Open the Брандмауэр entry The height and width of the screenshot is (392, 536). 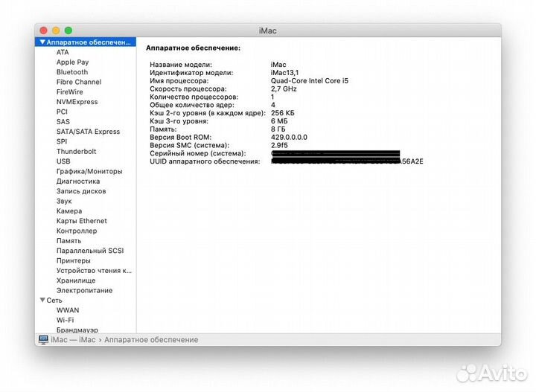[77, 330]
